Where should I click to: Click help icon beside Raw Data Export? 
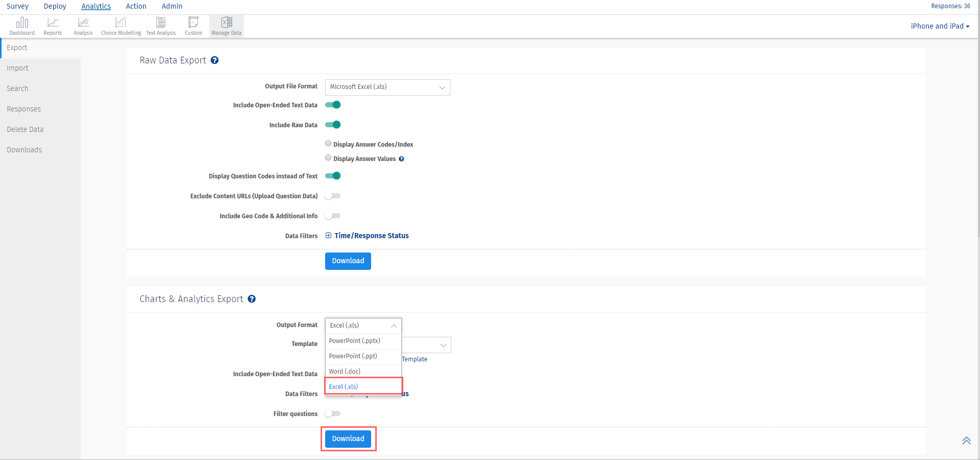pyautogui.click(x=215, y=60)
